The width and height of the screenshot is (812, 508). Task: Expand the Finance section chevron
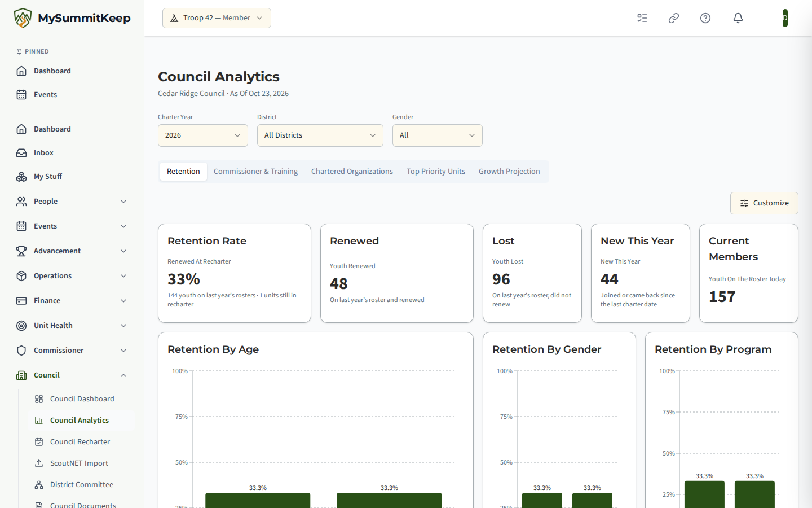123,301
